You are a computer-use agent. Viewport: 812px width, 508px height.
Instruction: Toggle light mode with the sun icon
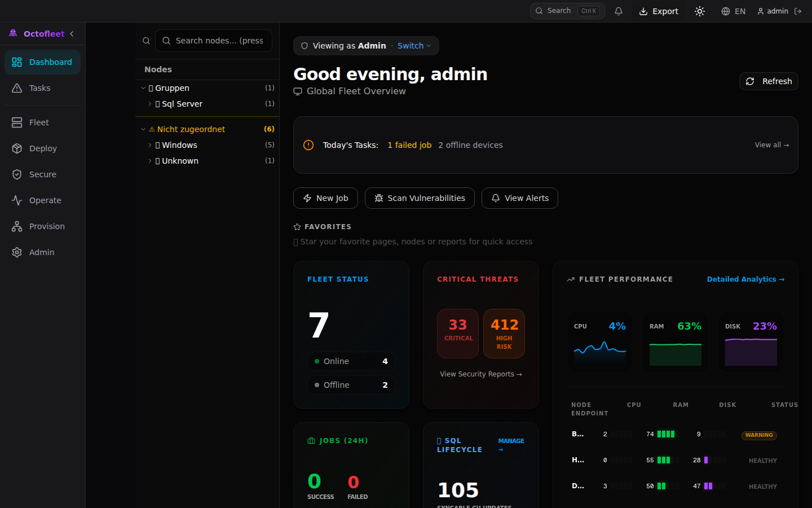pyautogui.click(x=699, y=11)
